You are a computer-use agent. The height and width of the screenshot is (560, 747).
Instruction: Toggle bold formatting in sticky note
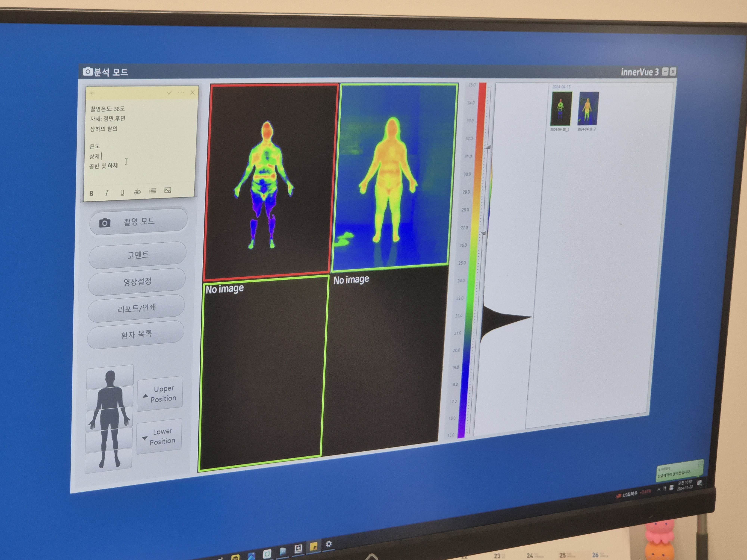pyautogui.click(x=91, y=193)
